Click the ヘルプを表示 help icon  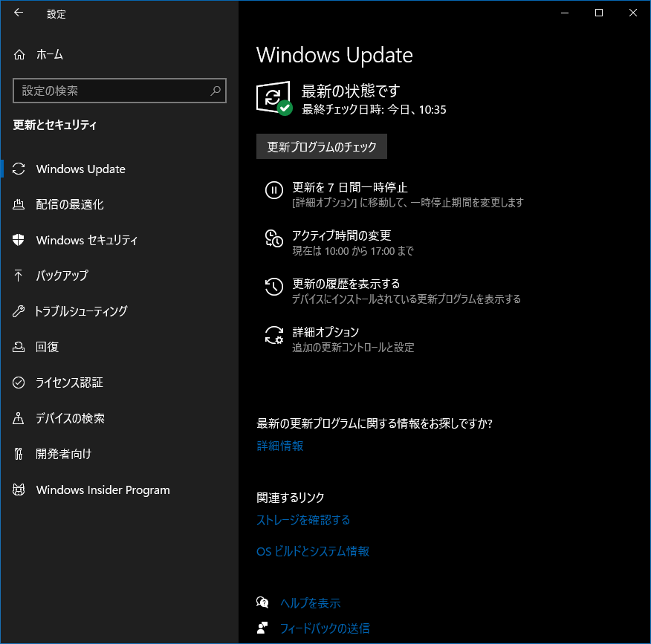262,602
